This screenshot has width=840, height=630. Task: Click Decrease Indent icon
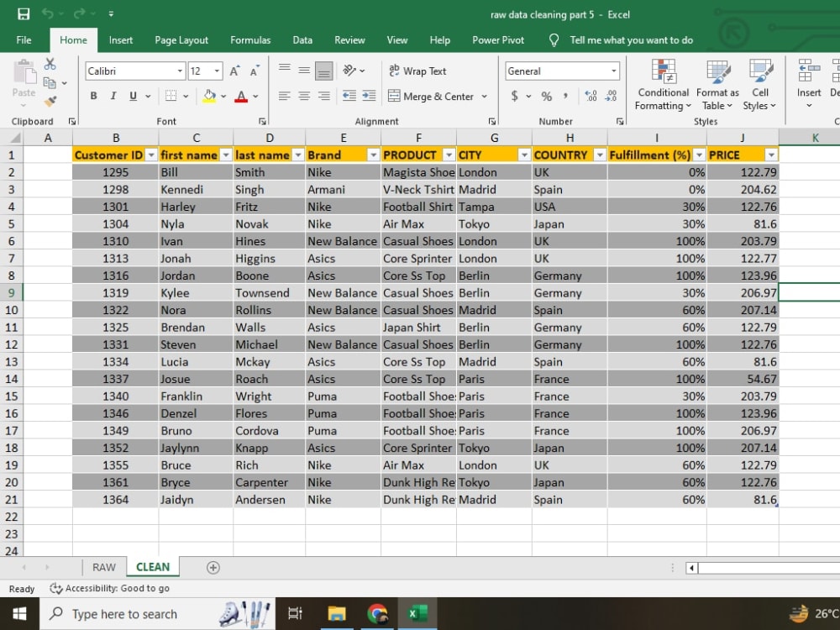[x=349, y=96]
